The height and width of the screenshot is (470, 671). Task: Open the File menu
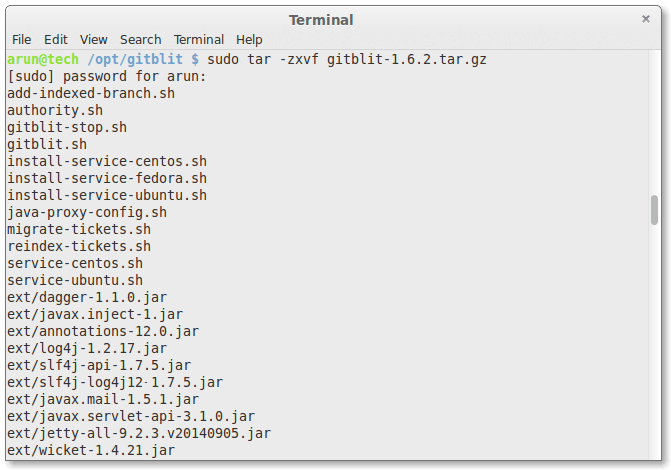21,39
